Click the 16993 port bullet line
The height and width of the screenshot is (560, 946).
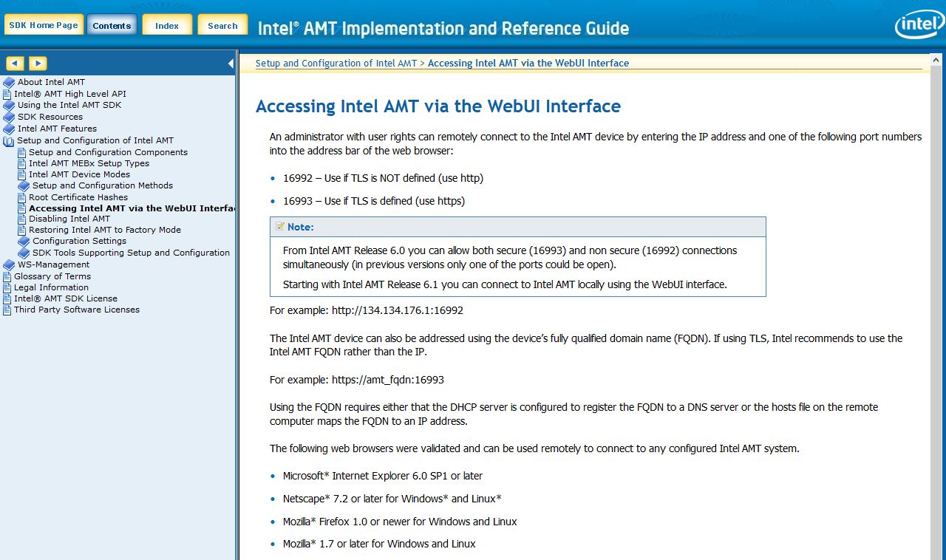[x=374, y=201]
